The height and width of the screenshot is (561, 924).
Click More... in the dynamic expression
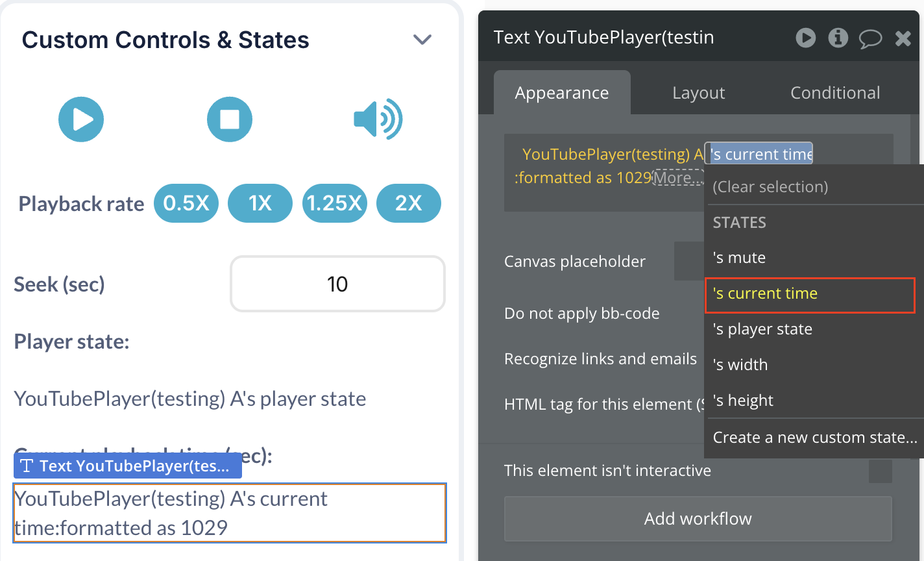click(677, 178)
